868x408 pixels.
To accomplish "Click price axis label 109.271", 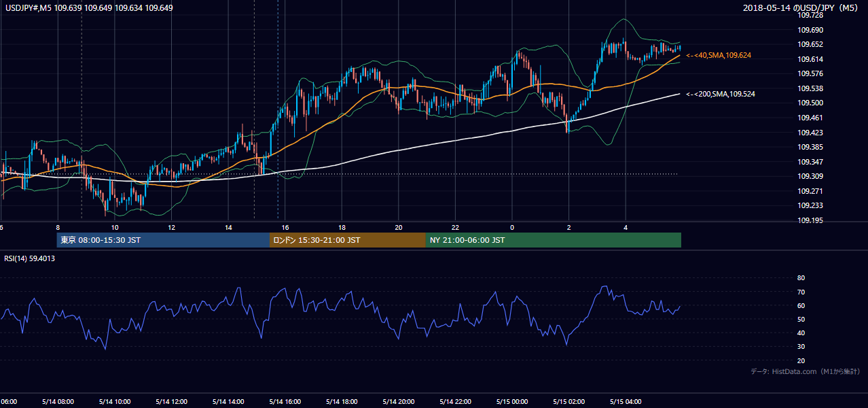I will (809, 191).
